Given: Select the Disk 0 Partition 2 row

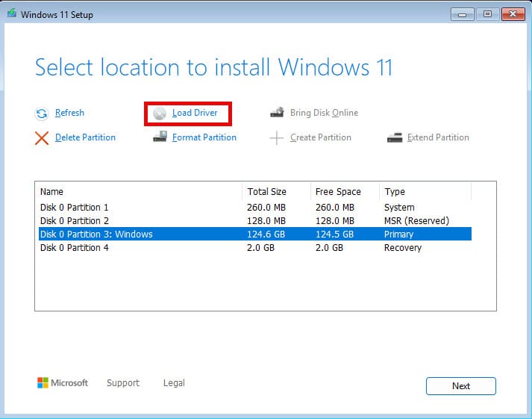Looking at the screenshot, I should pos(254,221).
